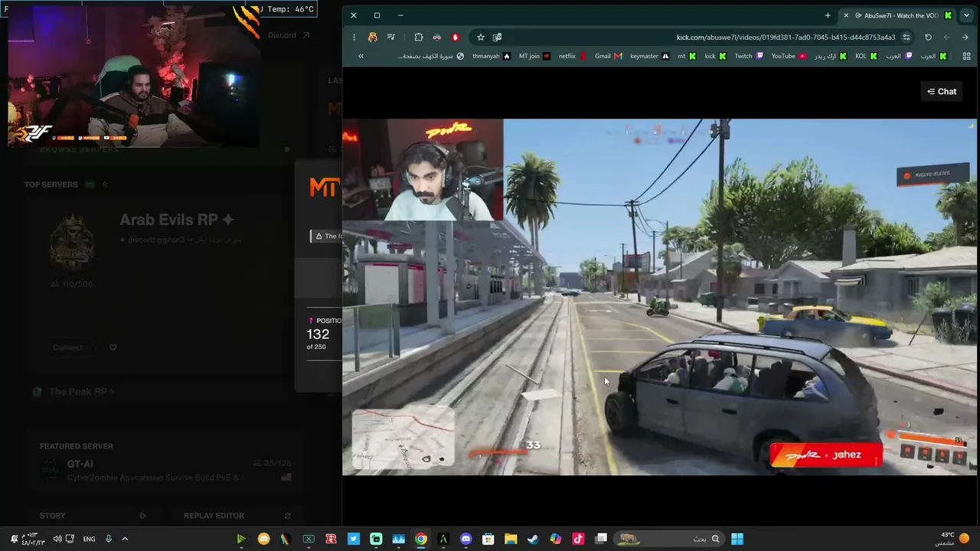Open the browser extensions puzzle icon
The image size is (980, 551).
(x=419, y=37)
